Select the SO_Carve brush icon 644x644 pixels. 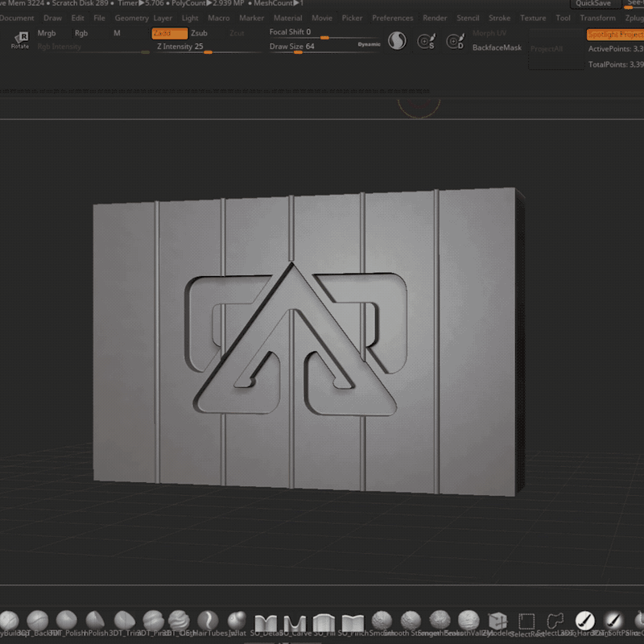coord(295,621)
